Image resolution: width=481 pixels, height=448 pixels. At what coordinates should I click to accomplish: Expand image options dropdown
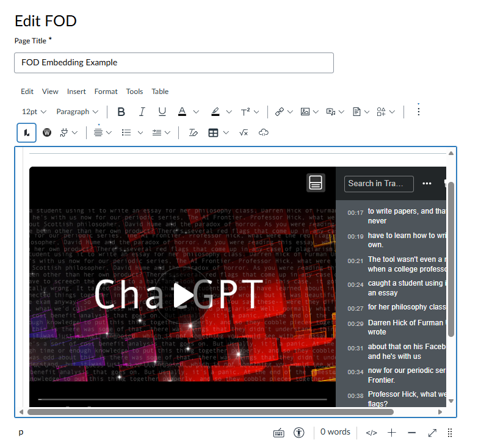click(316, 112)
